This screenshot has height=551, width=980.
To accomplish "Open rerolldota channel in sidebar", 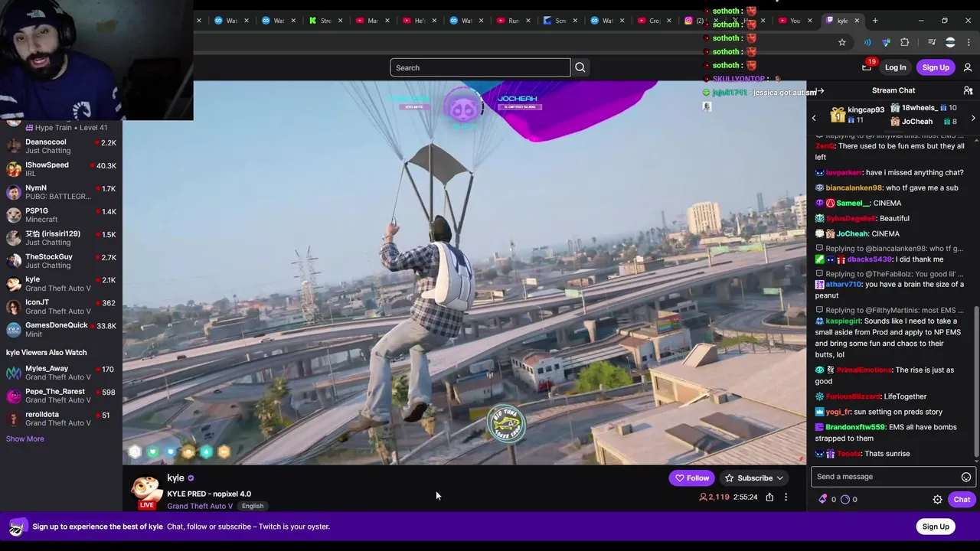I will [x=61, y=419].
